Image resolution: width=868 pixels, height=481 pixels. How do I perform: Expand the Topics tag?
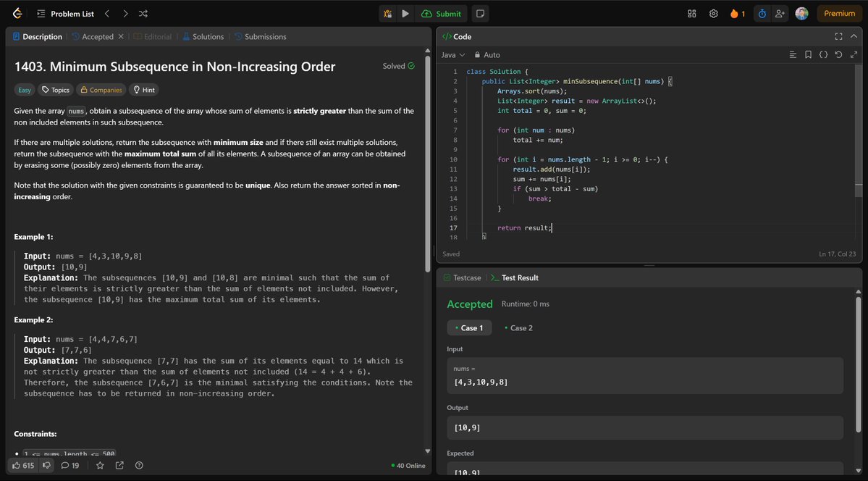(55, 90)
